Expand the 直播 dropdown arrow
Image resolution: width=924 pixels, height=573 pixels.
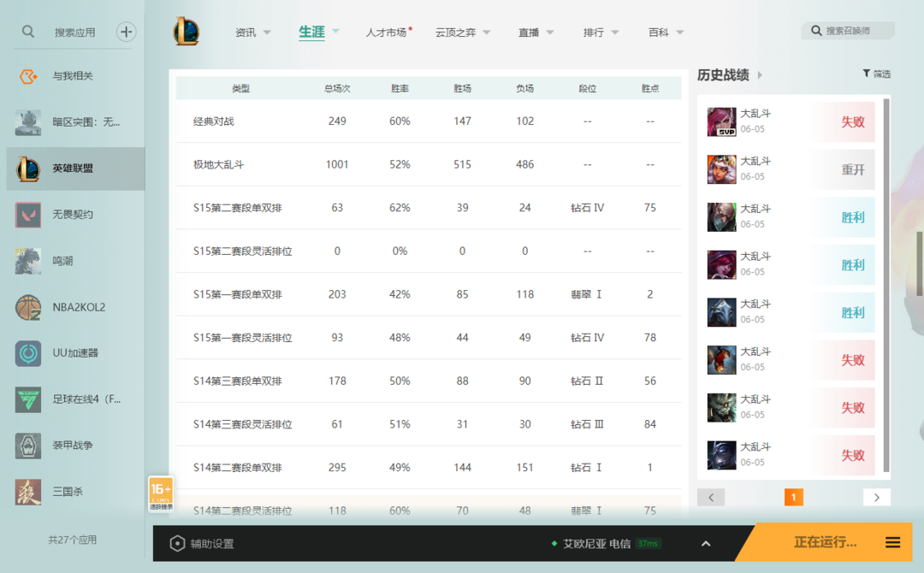tap(550, 32)
